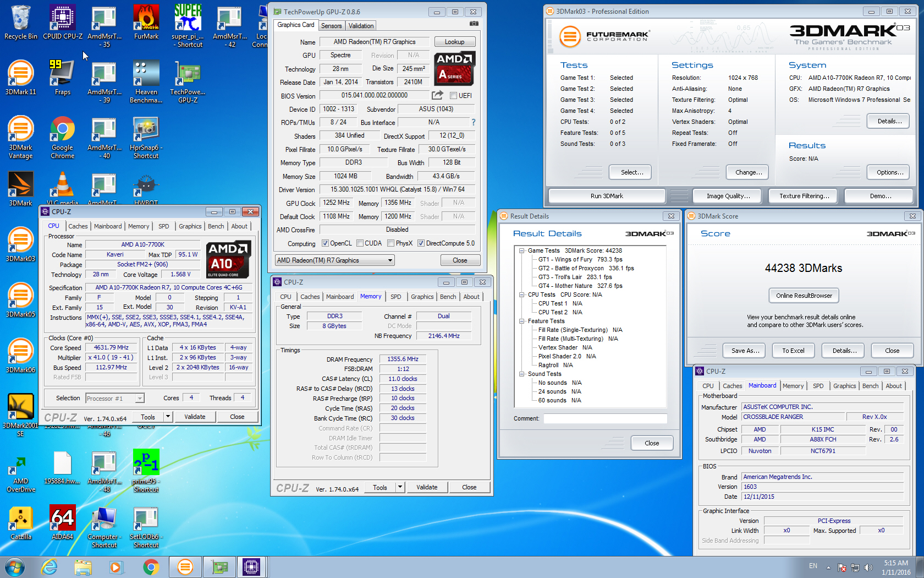
Task: Collapse the Sound Tests tree node
Action: [521, 374]
